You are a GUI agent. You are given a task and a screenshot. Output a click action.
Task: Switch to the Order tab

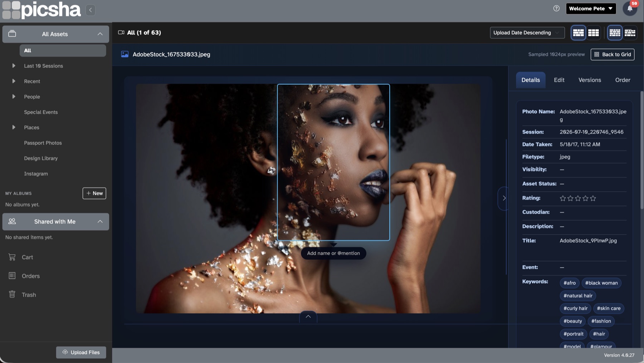pyautogui.click(x=623, y=80)
